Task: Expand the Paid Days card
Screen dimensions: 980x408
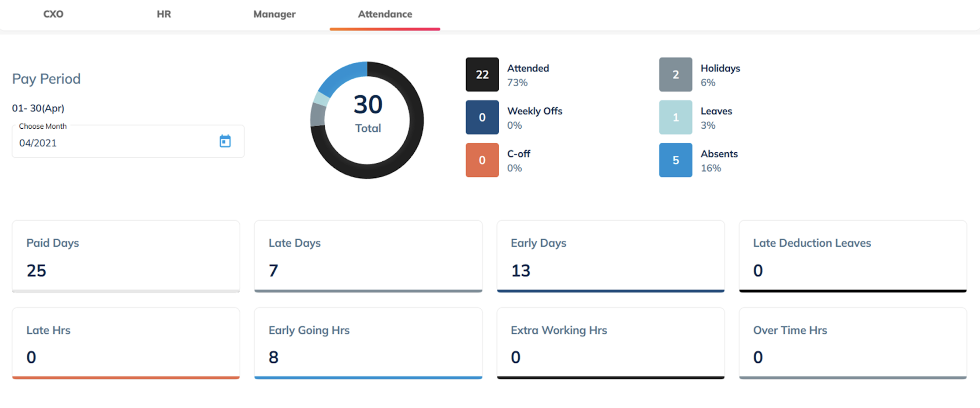Action: coord(126,257)
